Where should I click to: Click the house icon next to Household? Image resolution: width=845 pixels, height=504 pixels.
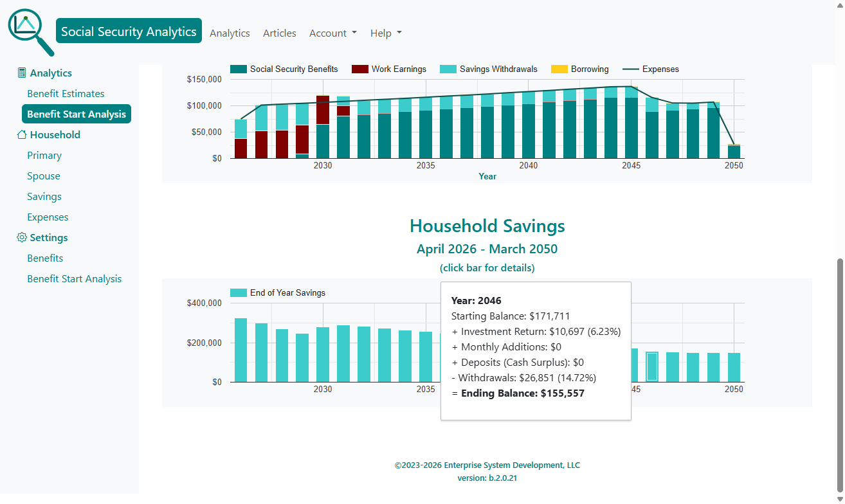21,134
